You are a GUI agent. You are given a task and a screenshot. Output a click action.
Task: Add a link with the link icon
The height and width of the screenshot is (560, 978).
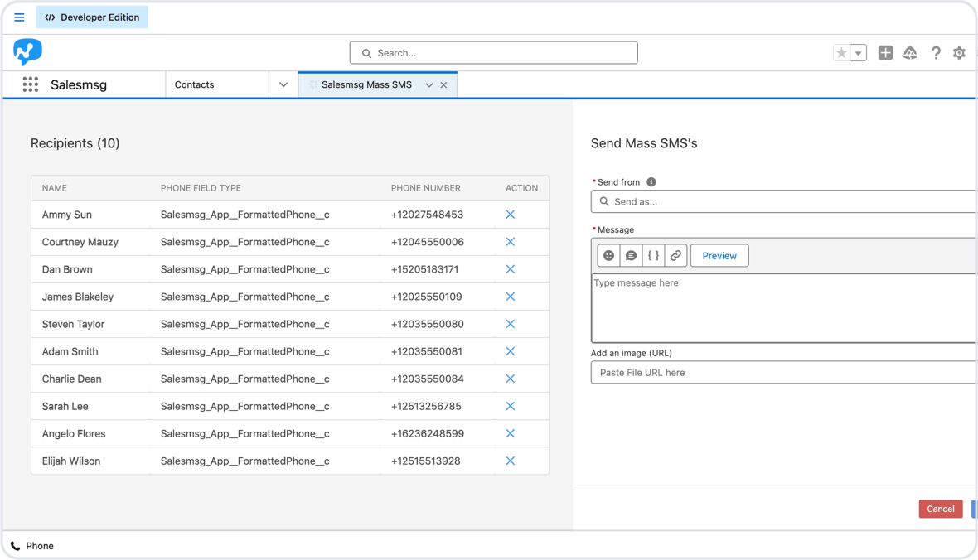click(x=675, y=255)
